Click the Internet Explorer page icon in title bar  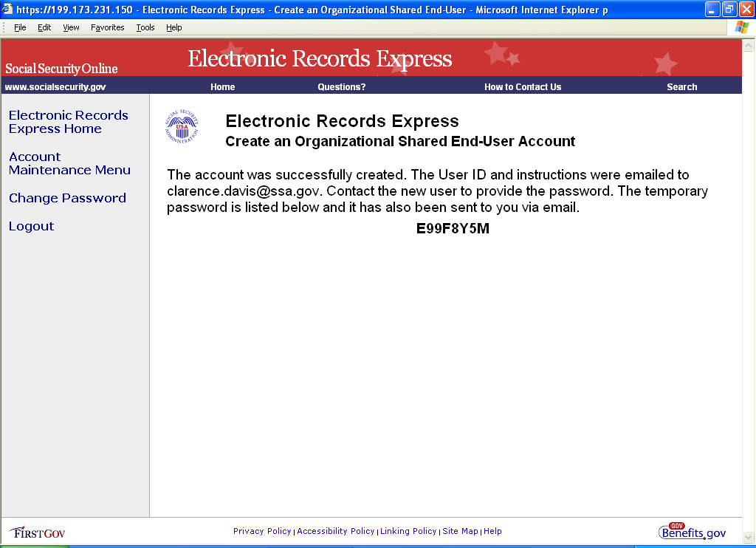click(7, 9)
